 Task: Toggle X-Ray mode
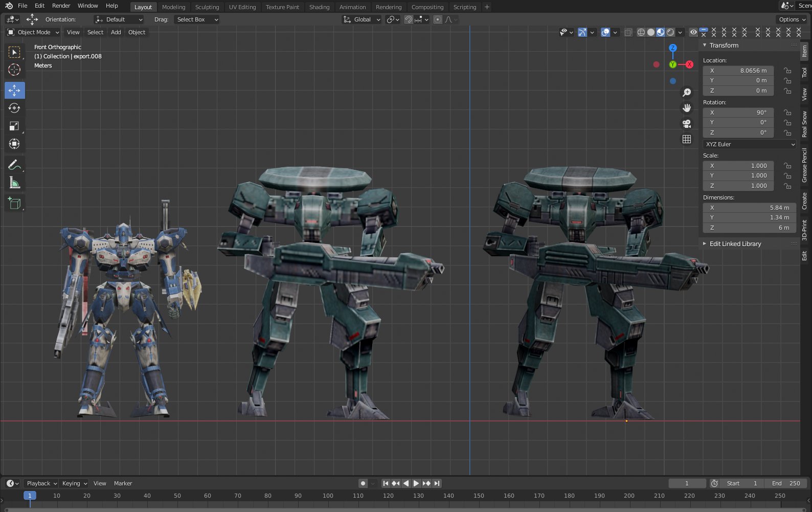coord(628,32)
